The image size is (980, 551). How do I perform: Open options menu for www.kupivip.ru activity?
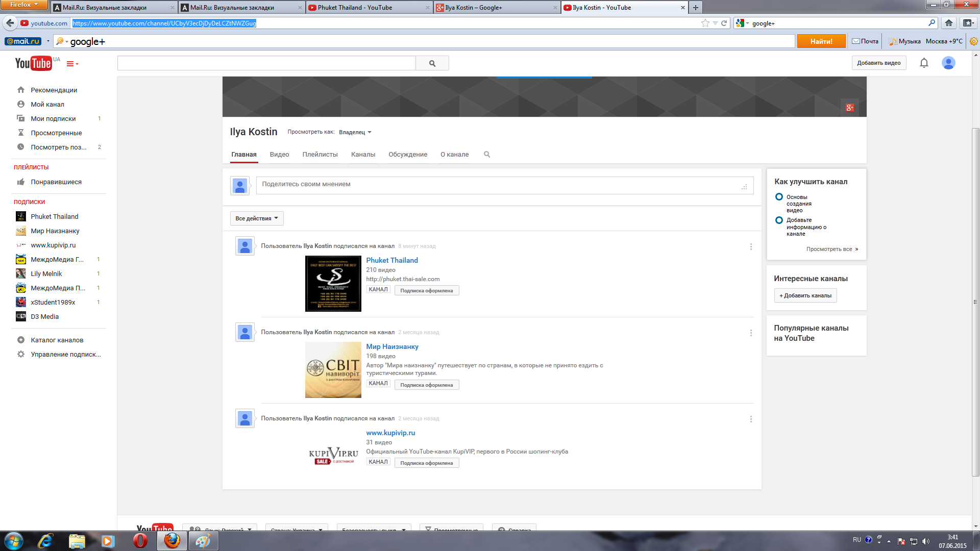click(751, 419)
